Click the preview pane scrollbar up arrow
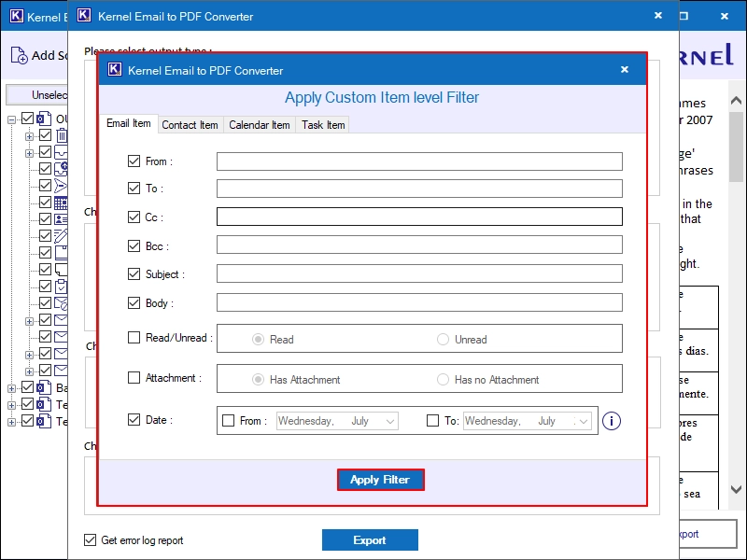Image resolution: width=747 pixels, height=560 pixels. tap(736, 100)
